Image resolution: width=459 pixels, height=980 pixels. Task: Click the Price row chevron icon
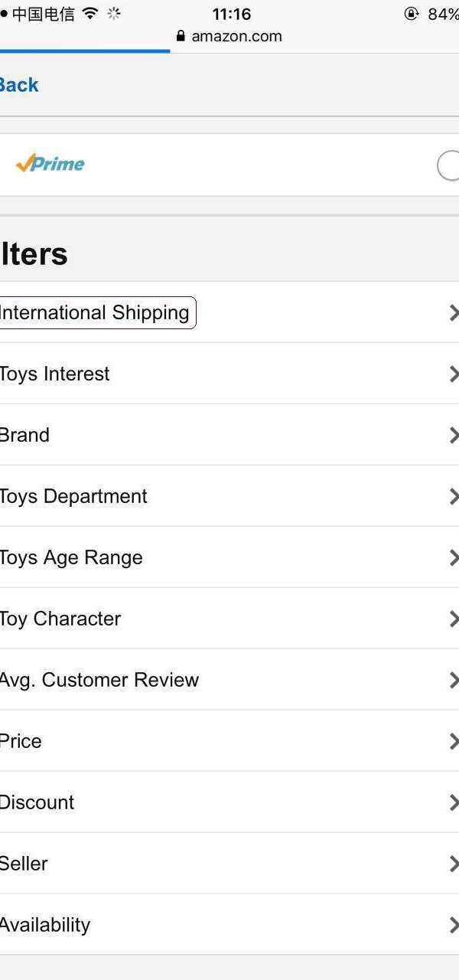tap(454, 741)
